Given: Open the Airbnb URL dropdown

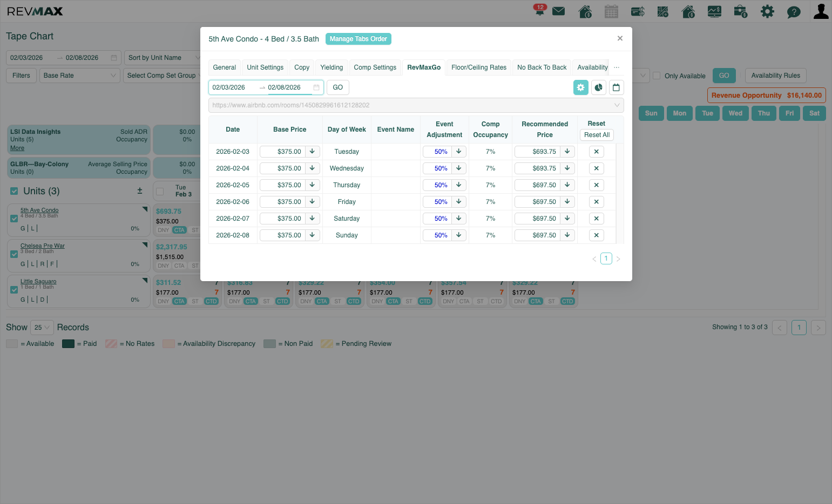Looking at the screenshot, I should point(416,105).
